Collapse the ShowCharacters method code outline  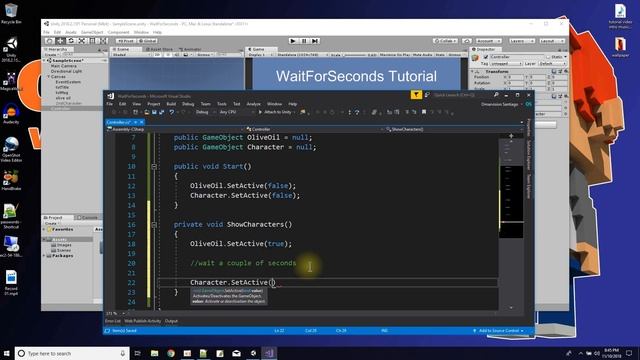[154, 224]
